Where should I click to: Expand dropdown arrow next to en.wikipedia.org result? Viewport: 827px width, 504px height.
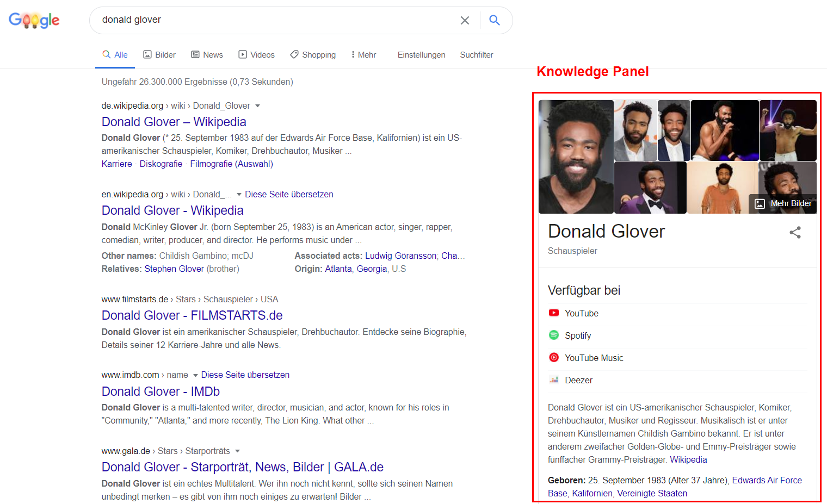239,195
